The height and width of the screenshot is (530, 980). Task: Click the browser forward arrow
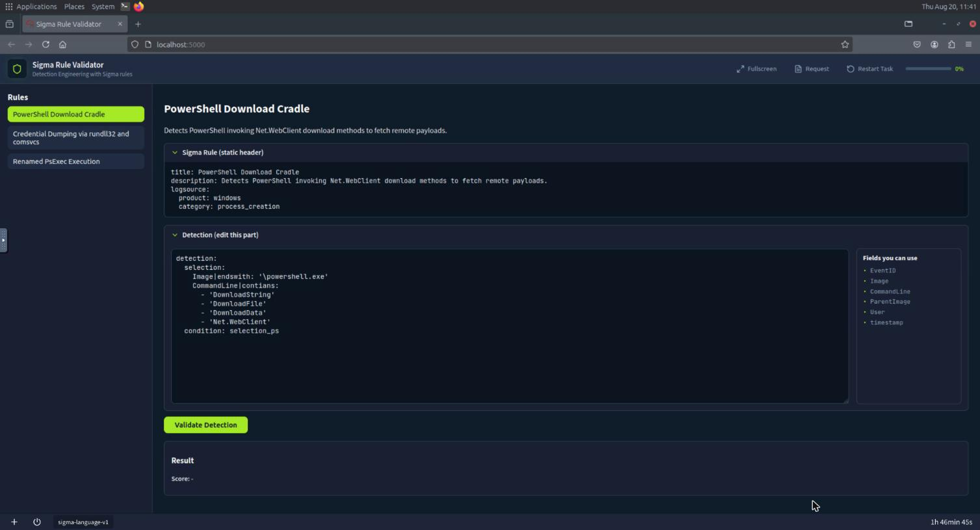29,44
